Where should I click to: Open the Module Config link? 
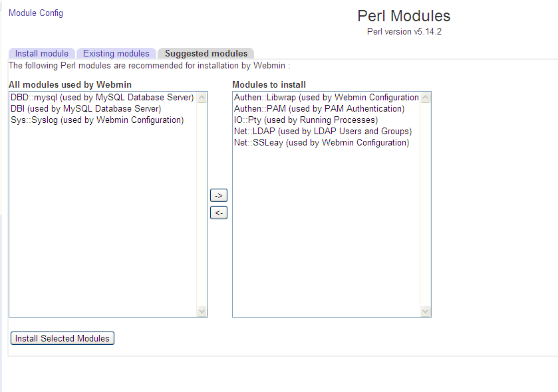pyautogui.click(x=36, y=13)
